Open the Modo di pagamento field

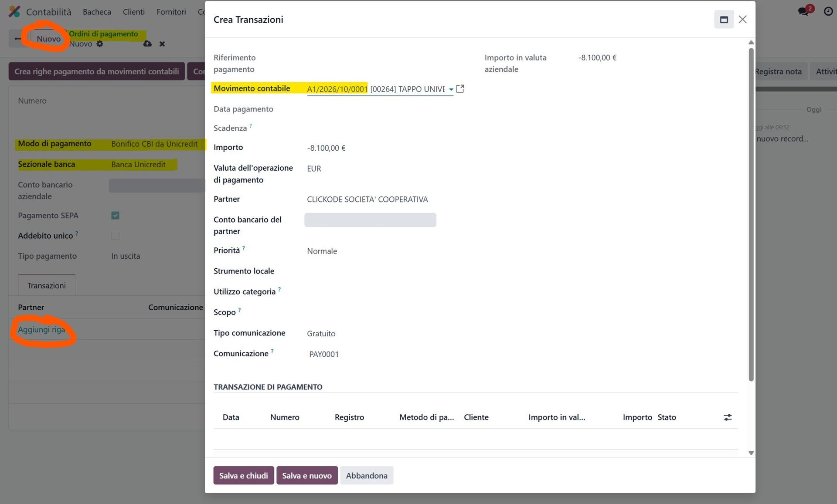click(154, 144)
